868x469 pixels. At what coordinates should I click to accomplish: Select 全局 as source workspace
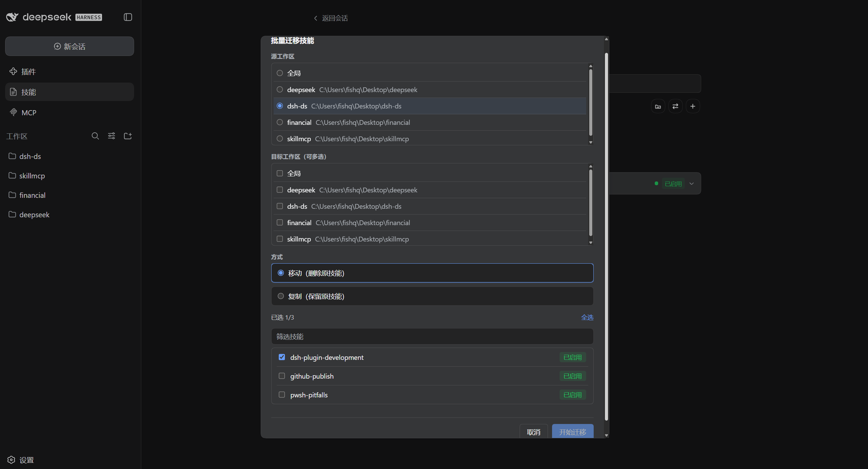pos(430,73)
